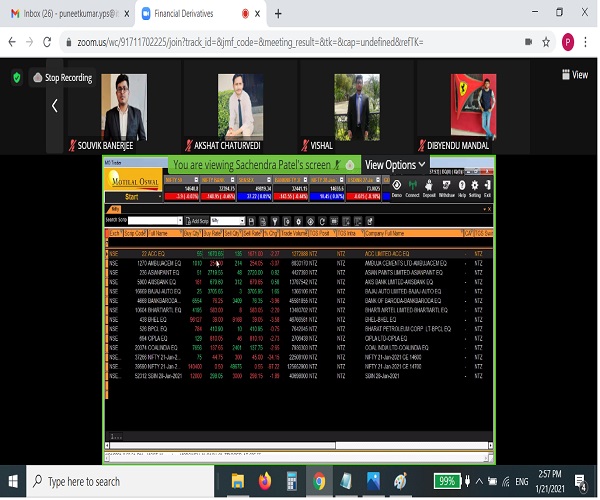The height and width of the screenshot is (500, 600).
Task: Open the Search Scrip dropdown arrow
Action: (x=180, y=221)
